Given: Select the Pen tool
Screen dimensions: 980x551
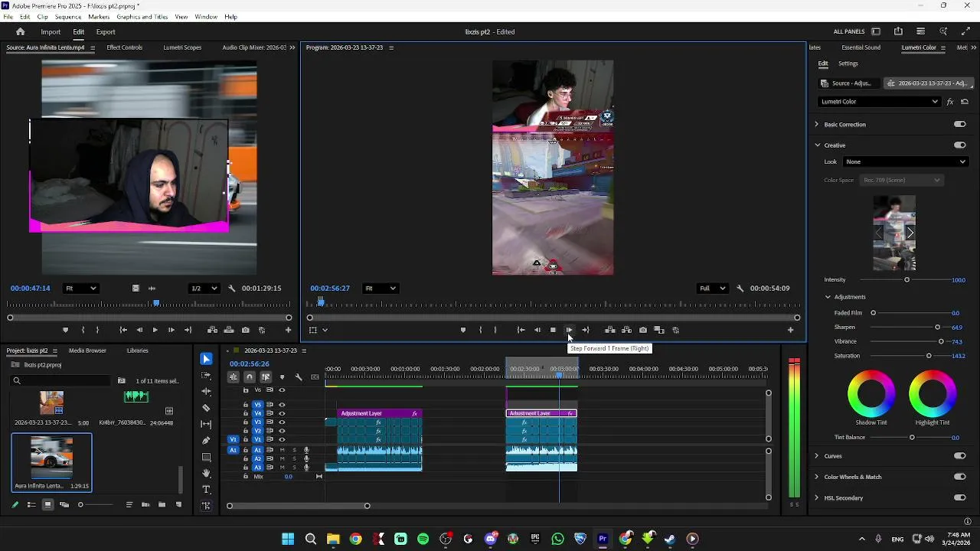Looking at the screenshot, I should click(x=206, y=441).
